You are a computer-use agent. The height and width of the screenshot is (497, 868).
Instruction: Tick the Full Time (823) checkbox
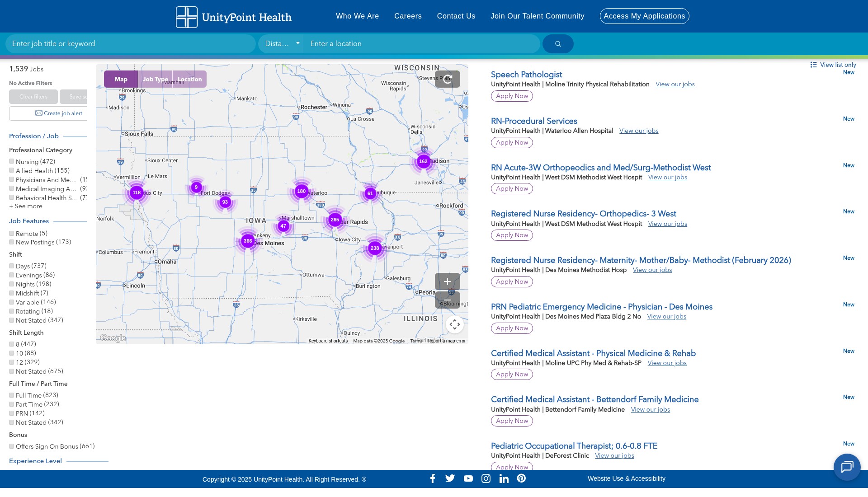(12, 395)
